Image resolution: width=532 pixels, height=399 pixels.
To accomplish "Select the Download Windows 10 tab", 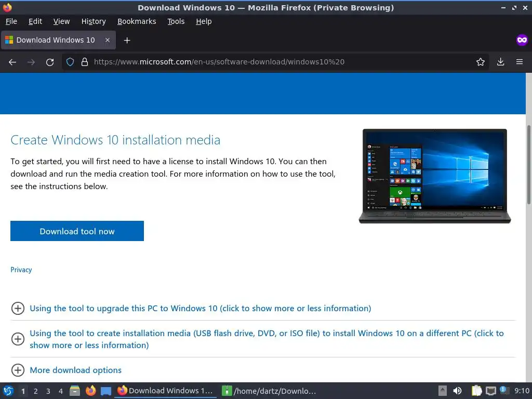I will (x=58, y=40).
